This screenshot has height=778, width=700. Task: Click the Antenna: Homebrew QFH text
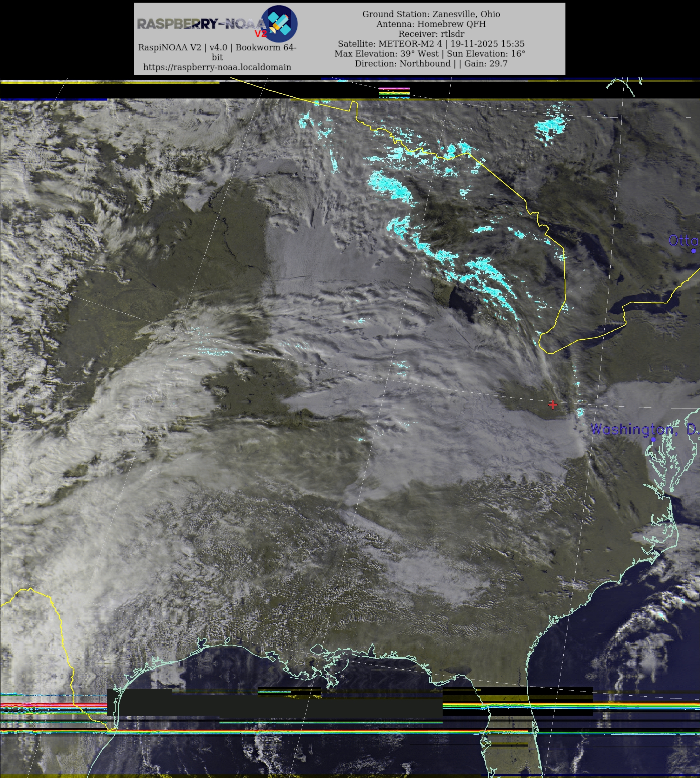click(x=431, y=24)
